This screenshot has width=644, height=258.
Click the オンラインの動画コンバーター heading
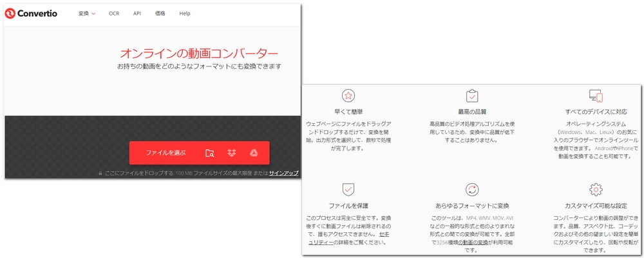199,54
